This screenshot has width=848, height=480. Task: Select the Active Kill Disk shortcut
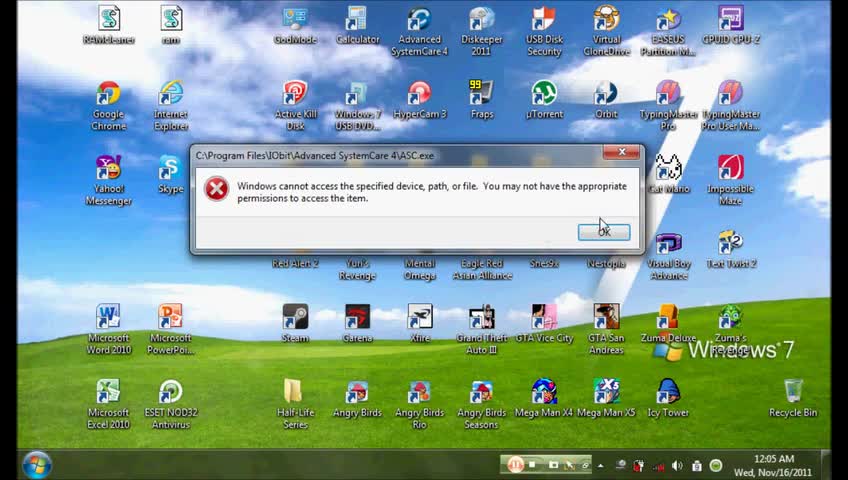(x=295, y=105)
